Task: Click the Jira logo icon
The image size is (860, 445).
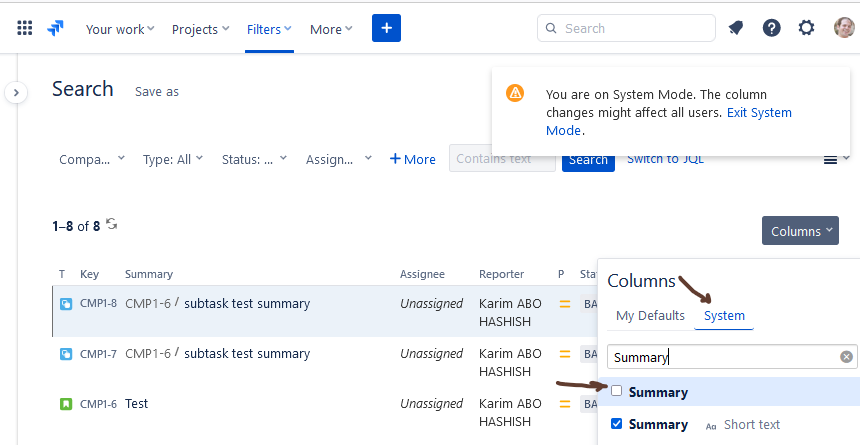Action: pos(55,28)
